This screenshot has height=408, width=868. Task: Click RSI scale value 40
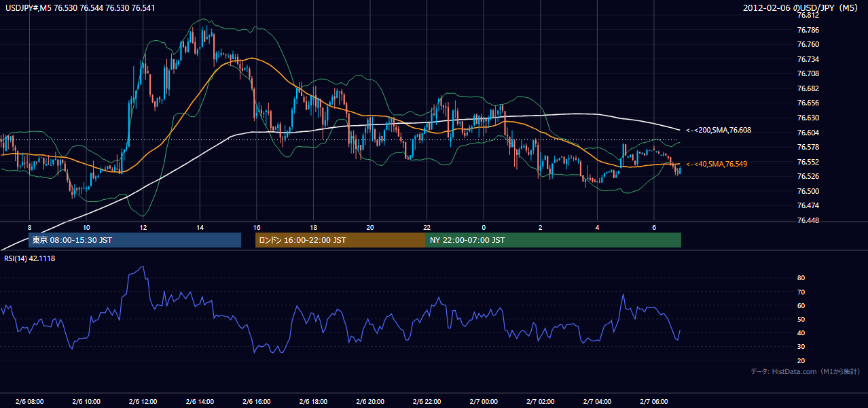point(801,333)
